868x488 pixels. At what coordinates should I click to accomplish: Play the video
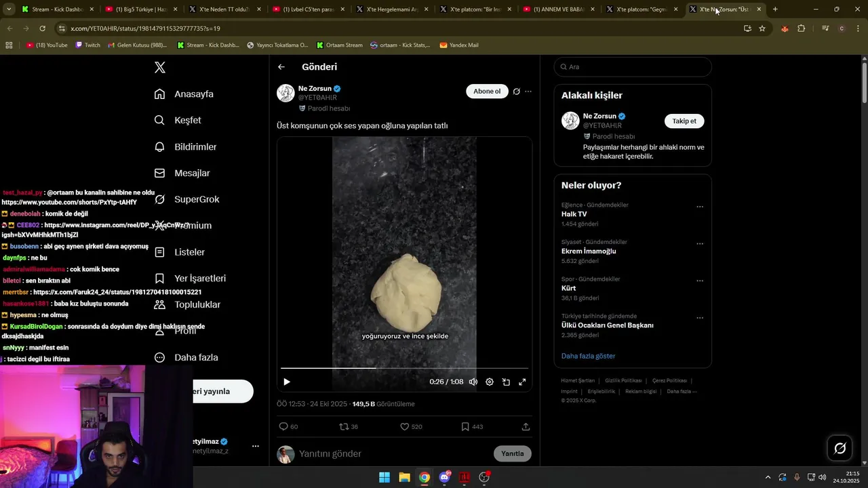click(287, 382)
